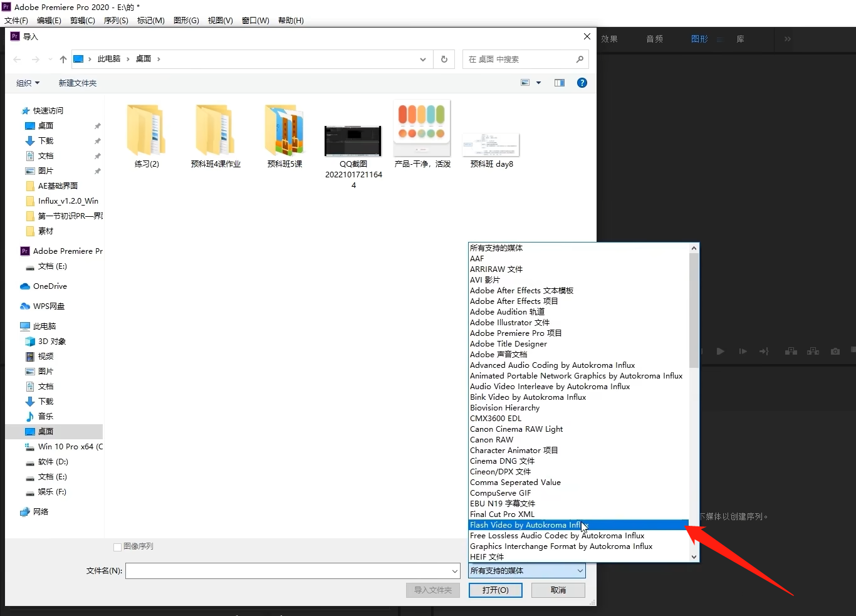856x616 pixels.
Task: Click 此电脑 in the breadcrumb
Action: 109,59
